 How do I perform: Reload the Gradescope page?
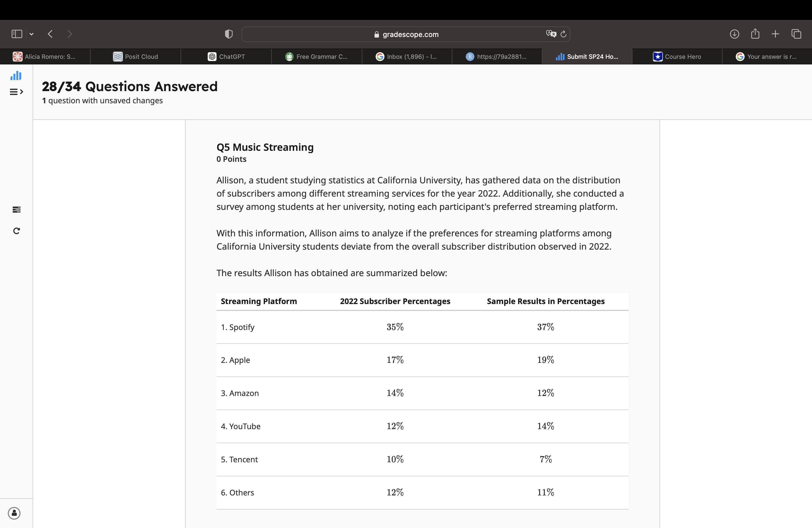click(x=564, y=34)
